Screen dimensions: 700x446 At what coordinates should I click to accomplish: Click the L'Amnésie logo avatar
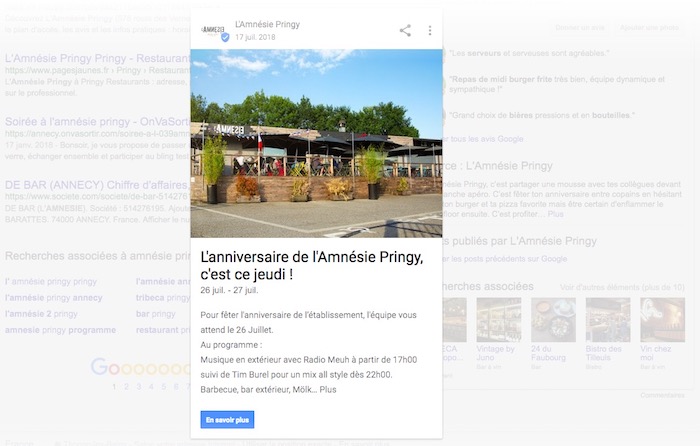212,30
